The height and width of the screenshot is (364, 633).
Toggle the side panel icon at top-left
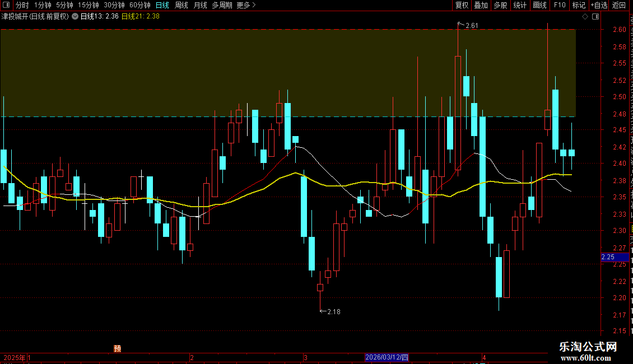click(6, 5)
